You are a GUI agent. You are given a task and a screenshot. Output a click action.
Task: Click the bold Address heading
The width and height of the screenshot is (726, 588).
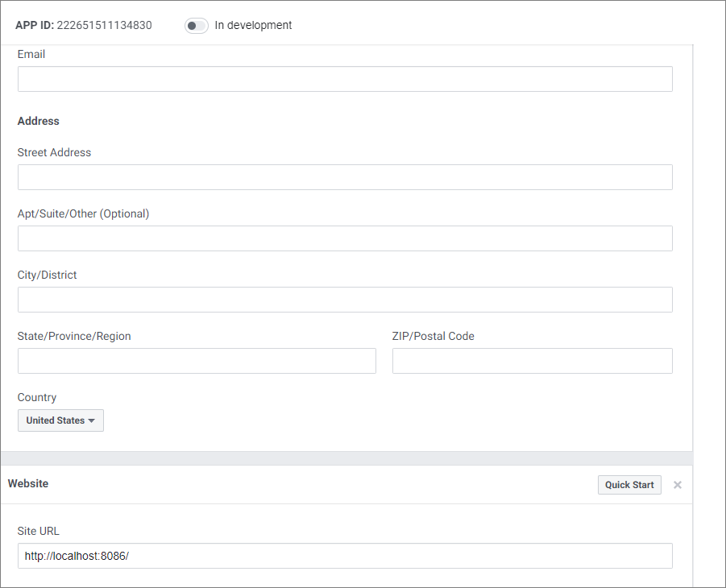point(39,121)
